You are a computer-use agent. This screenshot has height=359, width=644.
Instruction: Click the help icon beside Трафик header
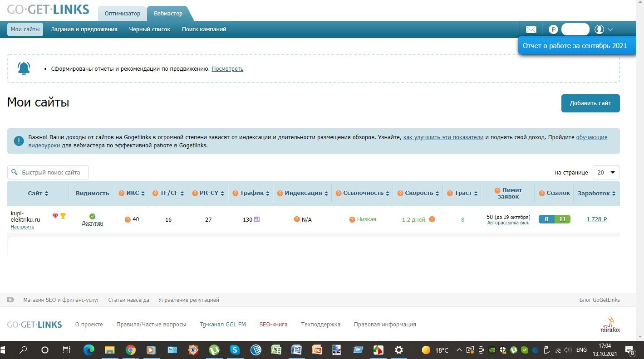click(x=235, y=193)
